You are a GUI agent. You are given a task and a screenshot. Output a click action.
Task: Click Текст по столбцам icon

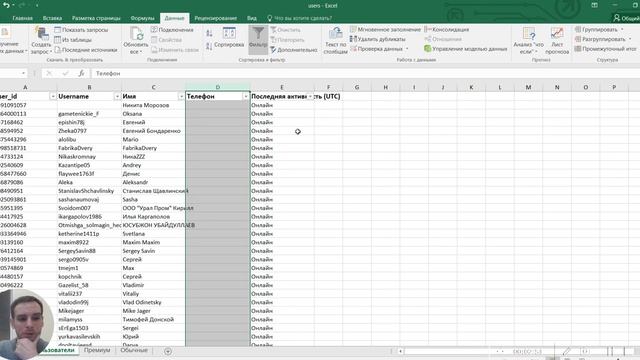[336, 33]
